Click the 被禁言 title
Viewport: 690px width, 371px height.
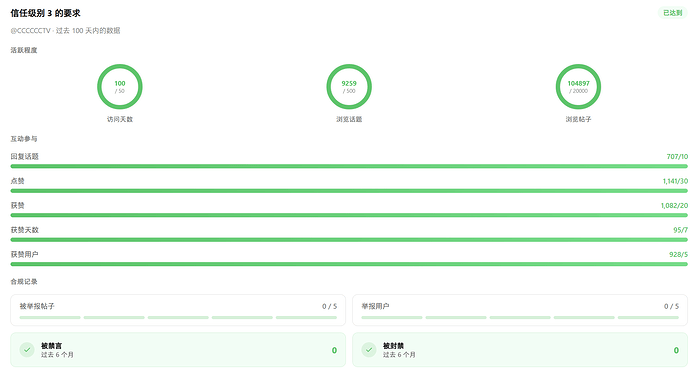click(51, 346)
